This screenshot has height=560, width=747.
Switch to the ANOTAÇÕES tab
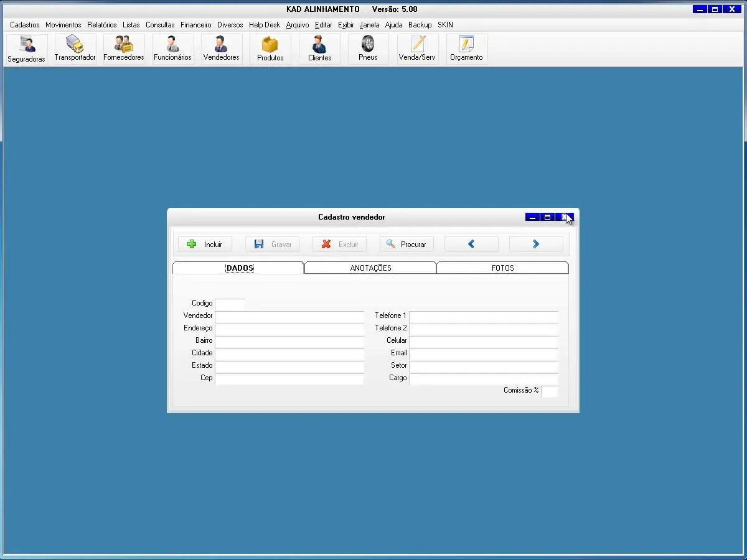pyautogui.click(x=370, y=268)
